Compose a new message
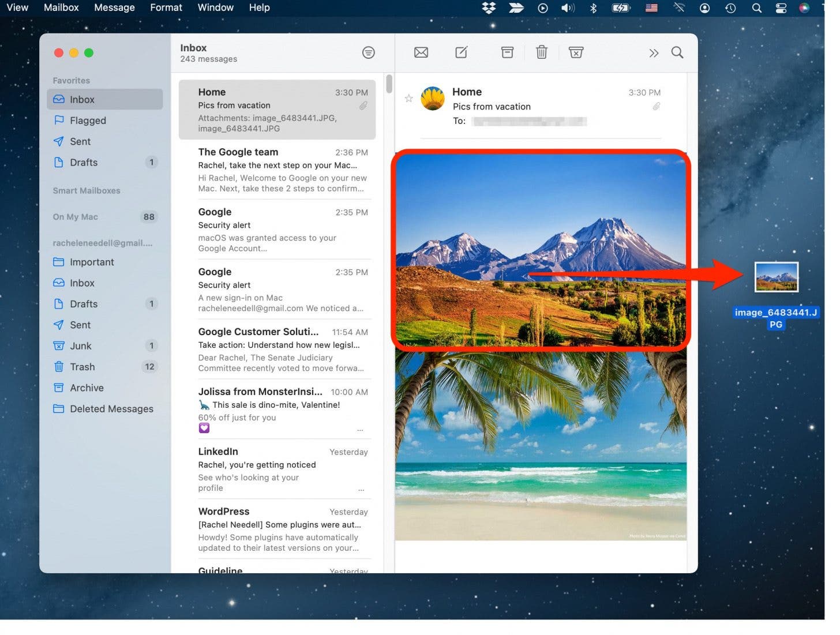 point(462,52)
